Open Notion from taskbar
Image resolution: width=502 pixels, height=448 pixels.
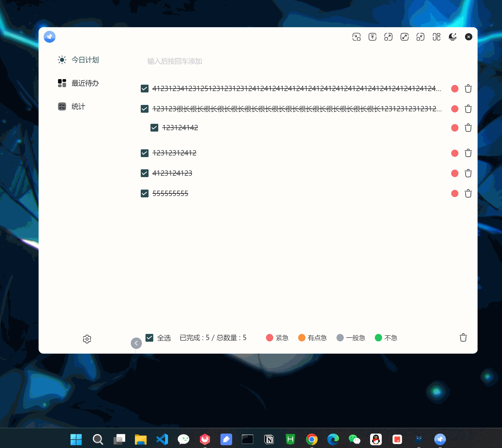coord(269,439)
